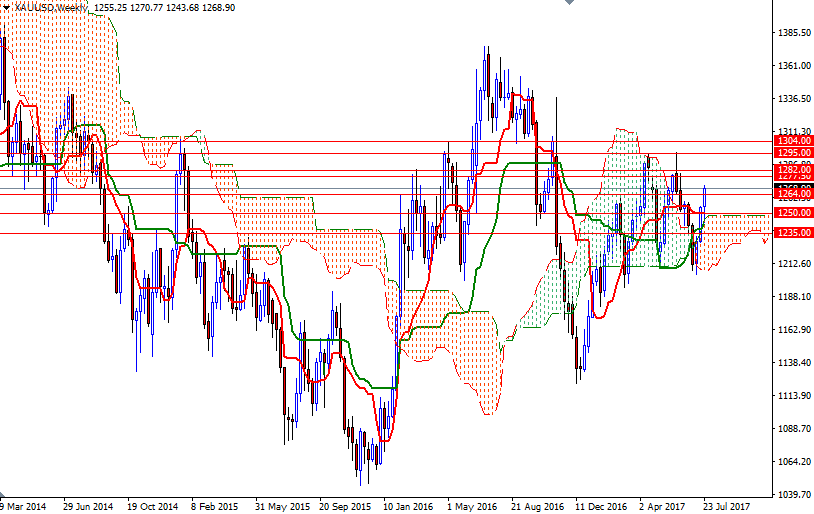814x514 pixels.
Task: Select the 31 May 2015 time axis label
Action: [x=281, y=506]
